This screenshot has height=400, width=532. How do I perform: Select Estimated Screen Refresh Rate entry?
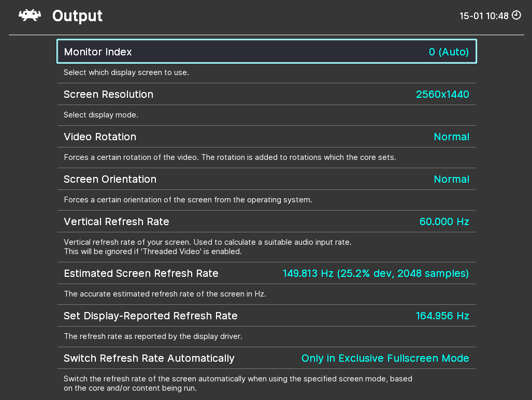[267, 273]
